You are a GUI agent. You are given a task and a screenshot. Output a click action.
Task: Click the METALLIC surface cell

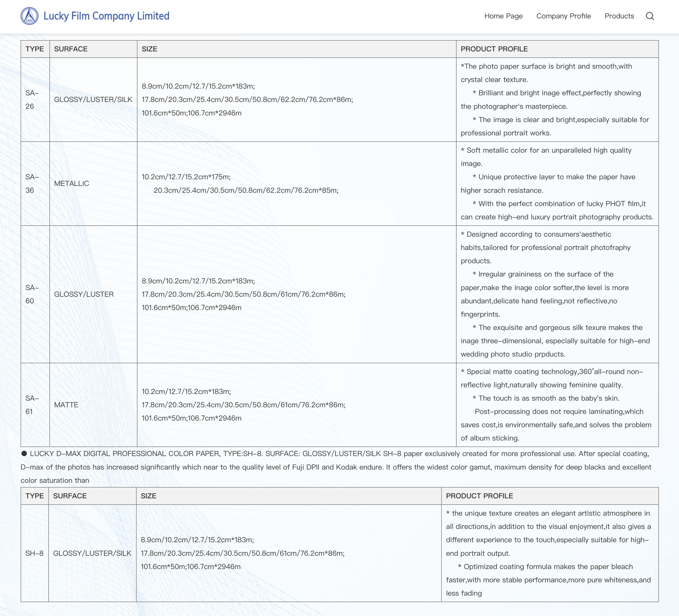point(93,184)
